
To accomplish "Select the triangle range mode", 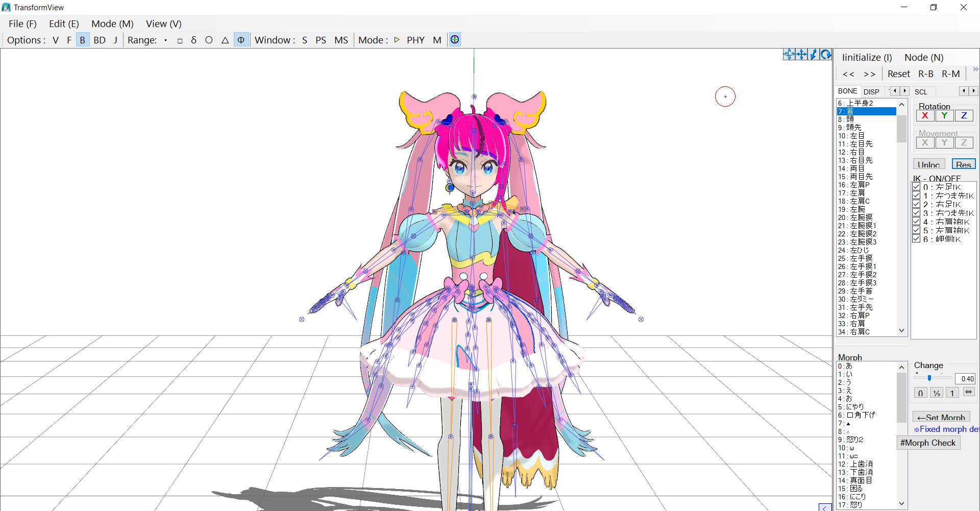I will (225, 40).
